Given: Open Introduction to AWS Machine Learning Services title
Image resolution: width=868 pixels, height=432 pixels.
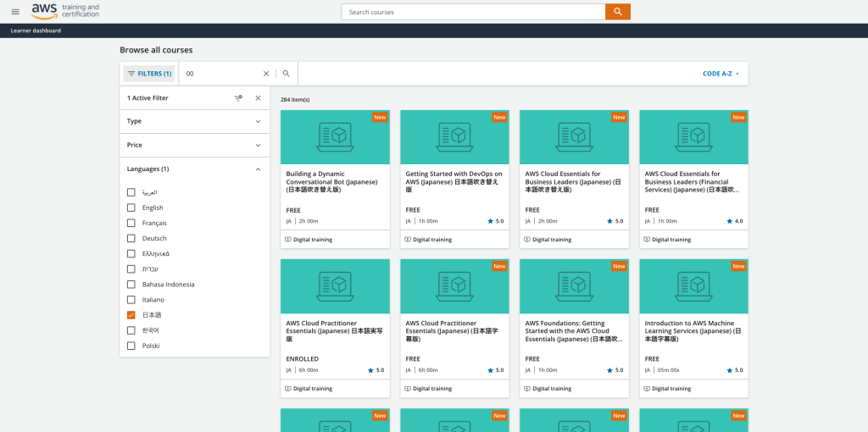Looking at the screenshot, I should [x=693, y=330].
